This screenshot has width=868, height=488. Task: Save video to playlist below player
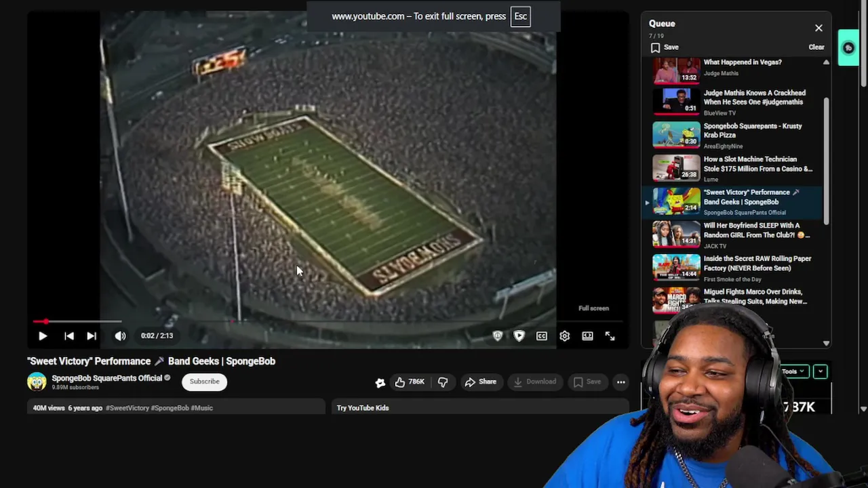coord(587,382)
